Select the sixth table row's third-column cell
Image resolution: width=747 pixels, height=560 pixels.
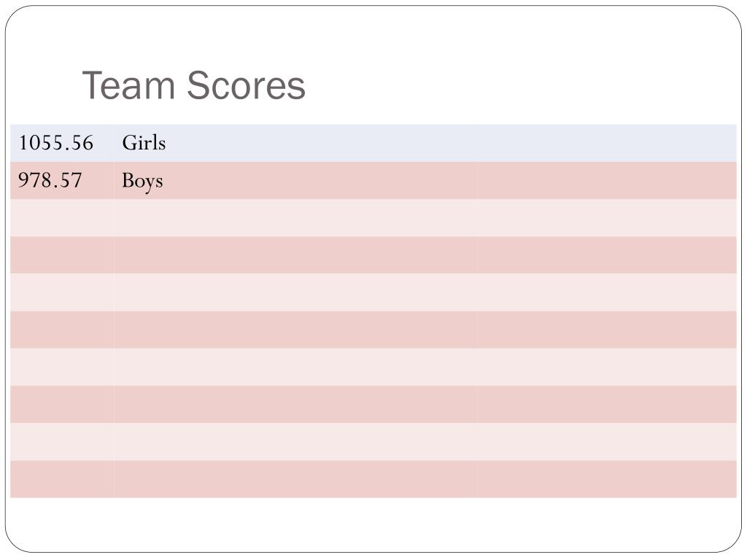pyautogui.click(x=606, y=330)
